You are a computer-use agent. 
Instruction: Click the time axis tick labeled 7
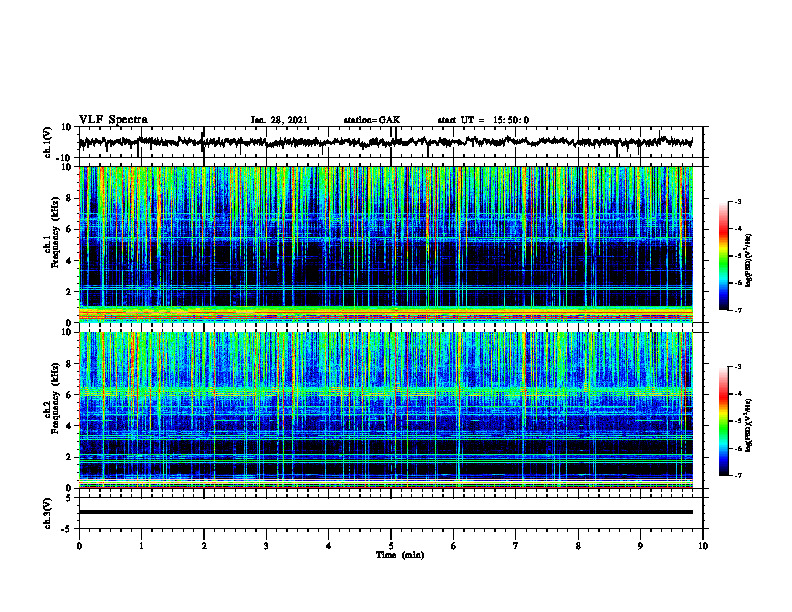pos(516,546)
